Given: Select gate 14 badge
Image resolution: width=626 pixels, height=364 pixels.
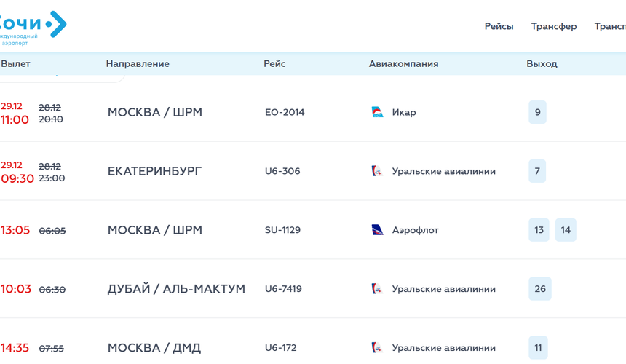Looking at the screenshot, I should pyautogui.click(x=566, y=230).
